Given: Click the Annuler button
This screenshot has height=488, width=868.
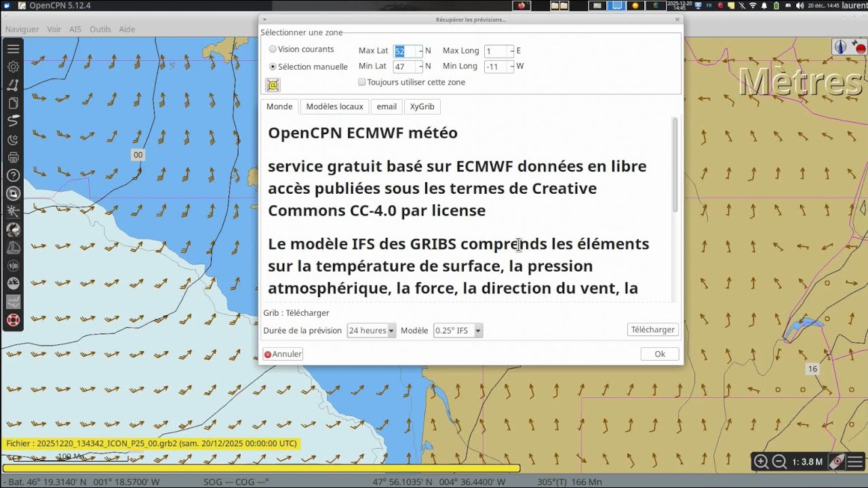Looking at the screenshot, I should [283, 354].
